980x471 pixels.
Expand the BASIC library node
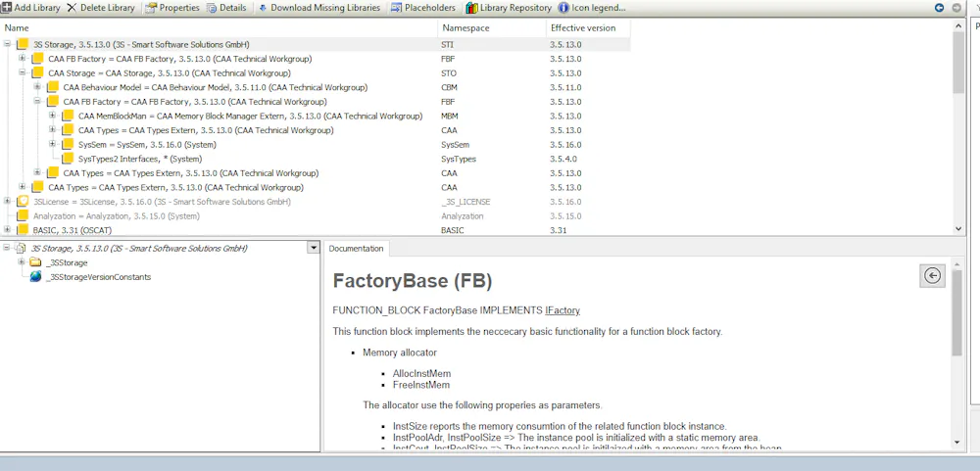7,230
